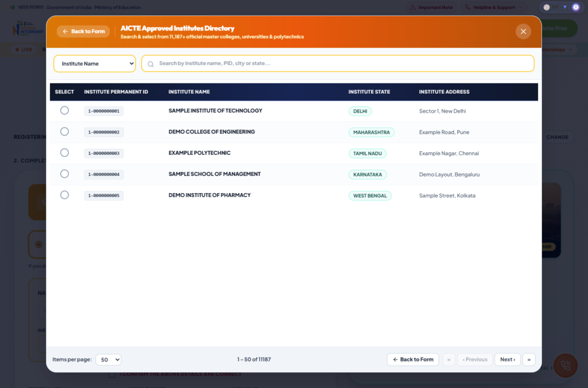Click the Sample Street, Kolkata address

(x=447, y=195)
